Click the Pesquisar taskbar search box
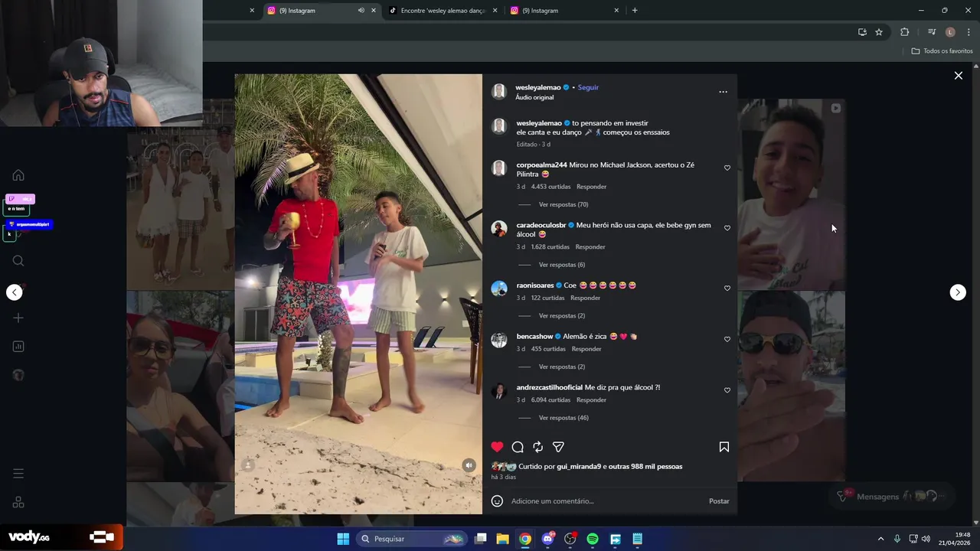The image size is (980, 551). pyautogui.click(x=412, y=539)
